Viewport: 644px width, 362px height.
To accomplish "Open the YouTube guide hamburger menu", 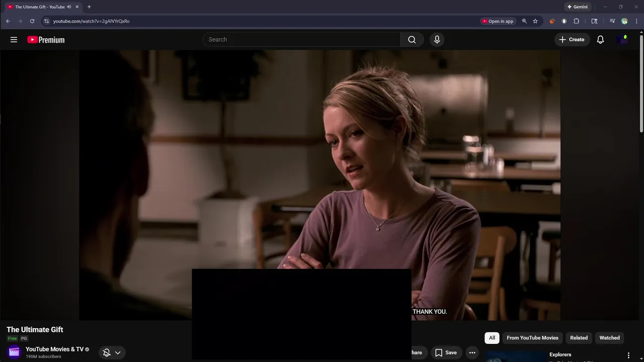I will click(14, 40).
